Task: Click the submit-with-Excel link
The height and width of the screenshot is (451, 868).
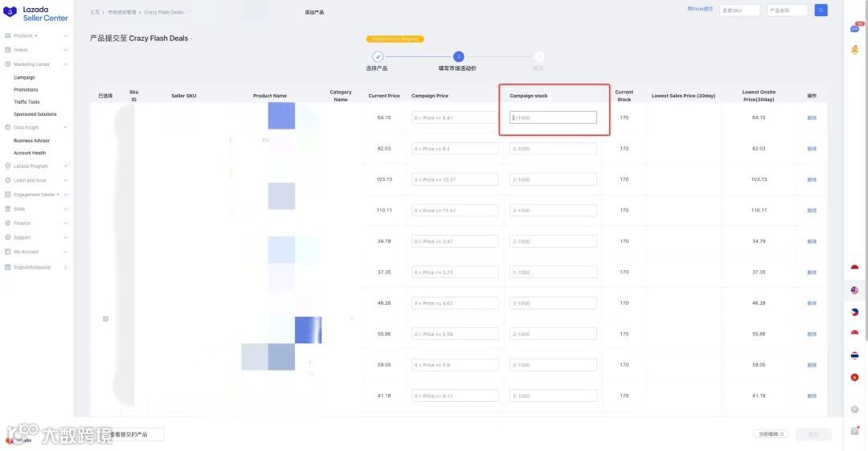Action: [x=700, y=10]
